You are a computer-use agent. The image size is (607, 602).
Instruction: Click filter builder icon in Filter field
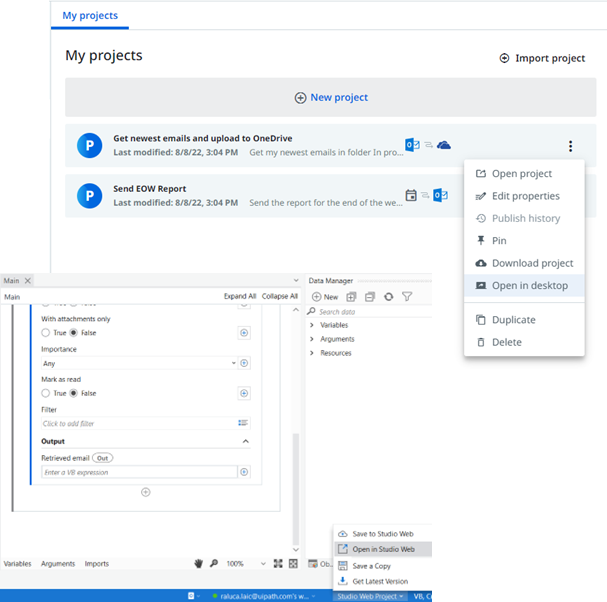tap(243, 423)
